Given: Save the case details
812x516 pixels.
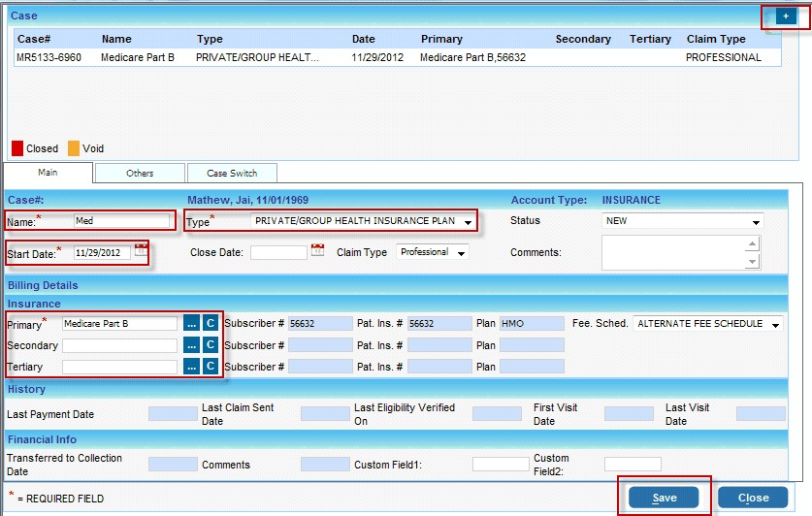Looking at the screenshot, I should [x=664, y=498].
